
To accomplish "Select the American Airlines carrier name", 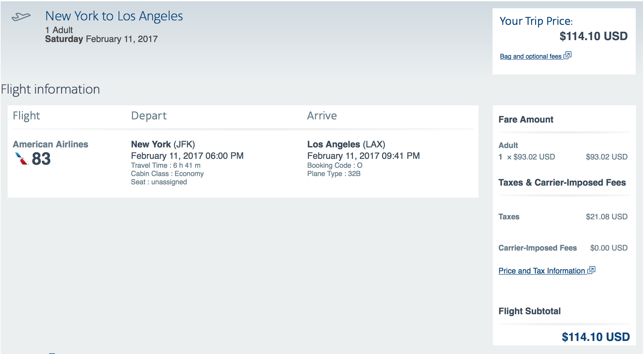I will click(x=50, y=144).
